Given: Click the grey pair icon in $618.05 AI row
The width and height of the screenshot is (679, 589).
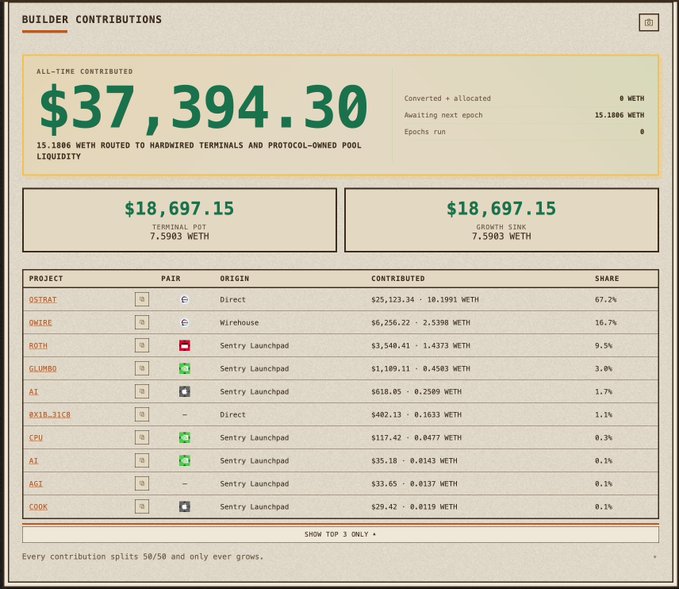Looking at the screenshot, I should click(x=184, y=391).
